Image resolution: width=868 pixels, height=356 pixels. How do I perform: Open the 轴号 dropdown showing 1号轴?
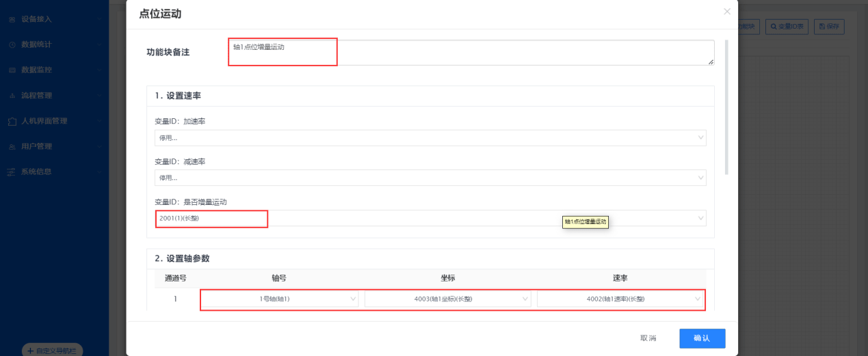(280, 299)
